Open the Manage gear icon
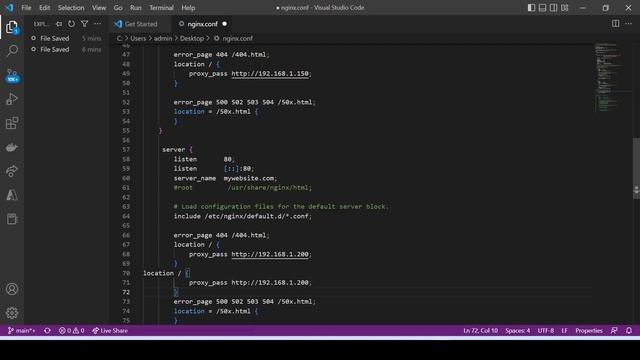 pyautogui.click(x=12, y=313)
